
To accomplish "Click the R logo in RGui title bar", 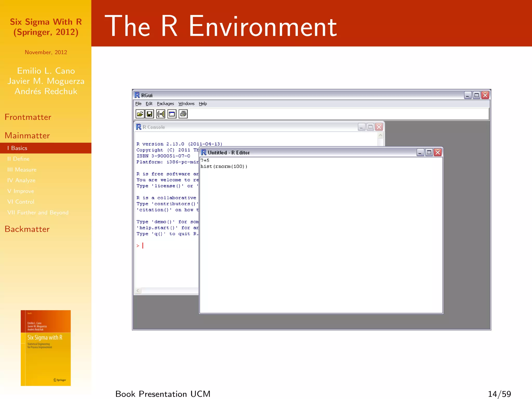I will (x=137, y=95).
